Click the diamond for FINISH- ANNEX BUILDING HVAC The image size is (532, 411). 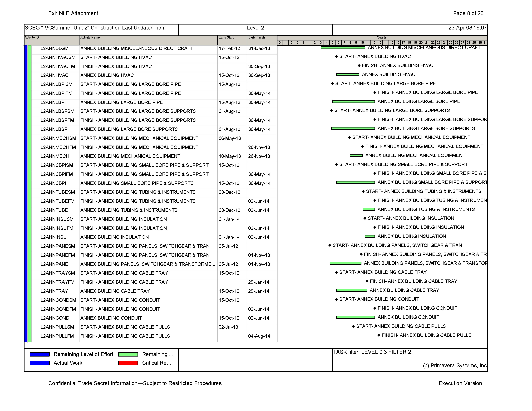click(359, 65)
